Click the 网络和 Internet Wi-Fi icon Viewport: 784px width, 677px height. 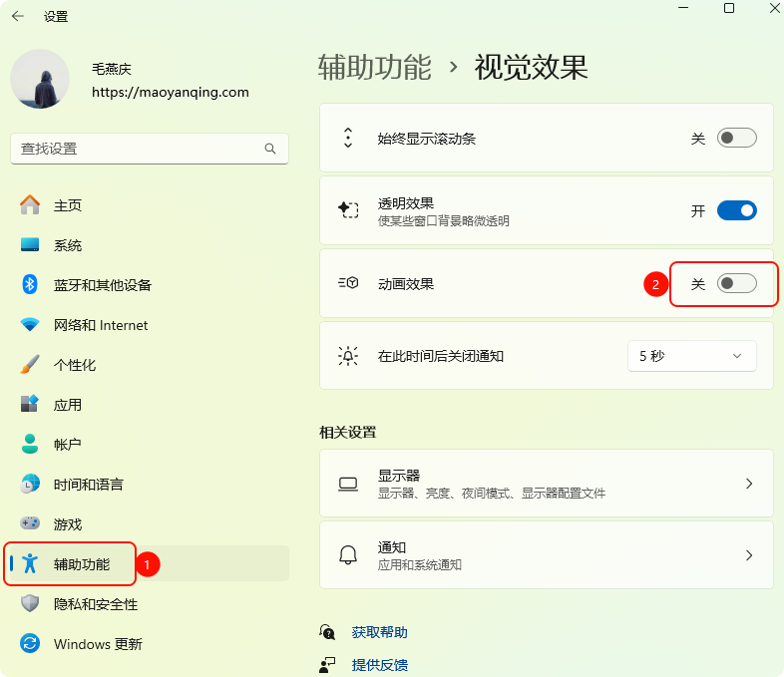tap(30, 325)
